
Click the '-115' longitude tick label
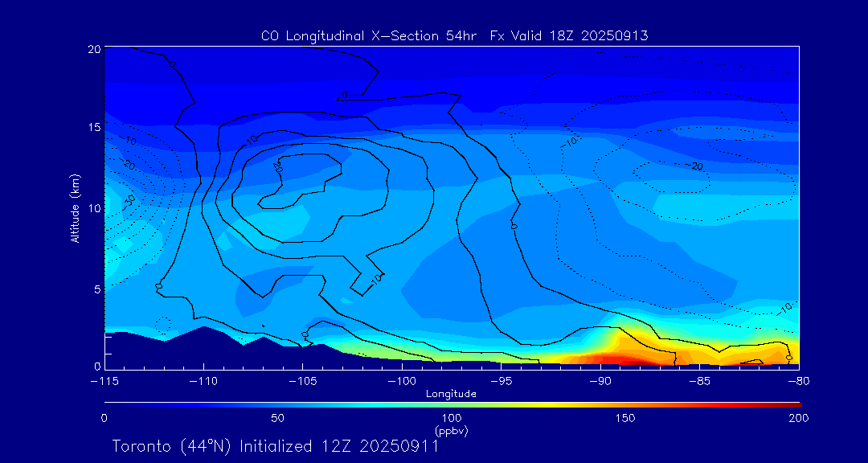point(104,382)
